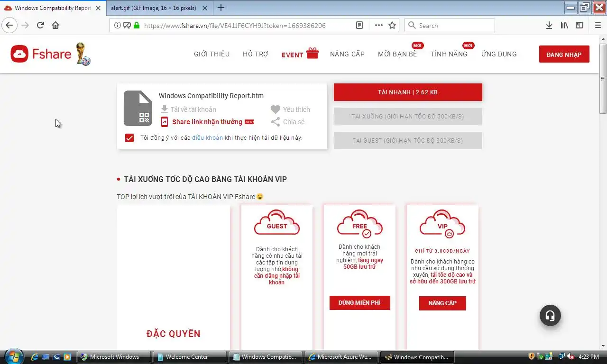Click the ĐĂNG NHẬP login button

(x=564, y=54)
